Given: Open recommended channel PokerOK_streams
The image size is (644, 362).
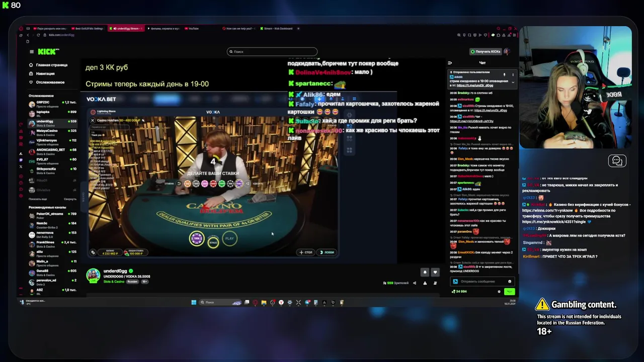Looking at the screenshot, I should tap(52, 215).
